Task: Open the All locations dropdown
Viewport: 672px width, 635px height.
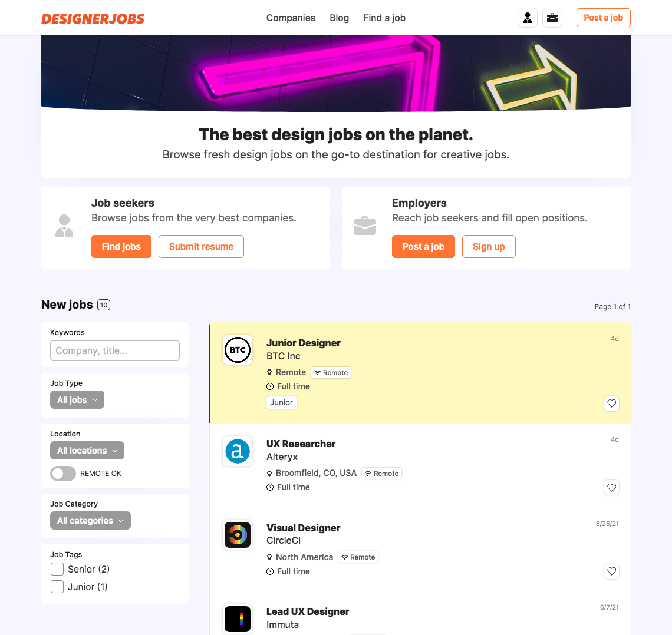Action: click(87, 451)
